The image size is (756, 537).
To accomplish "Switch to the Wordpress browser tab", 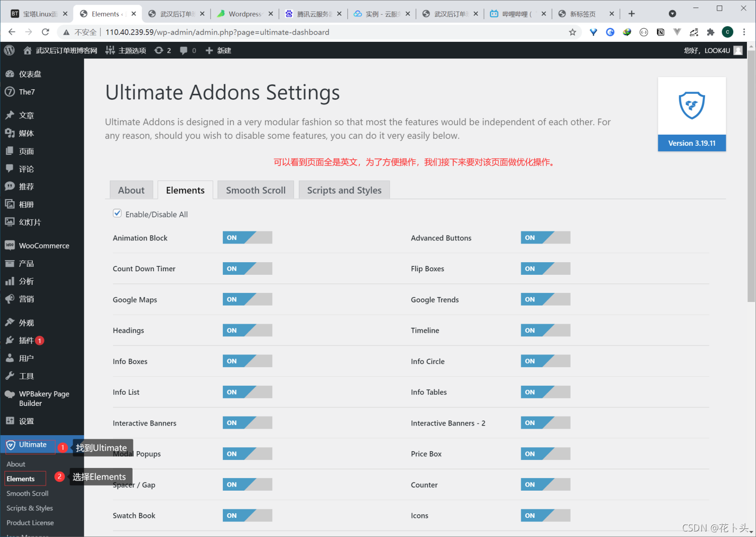I will pos(245,14).
